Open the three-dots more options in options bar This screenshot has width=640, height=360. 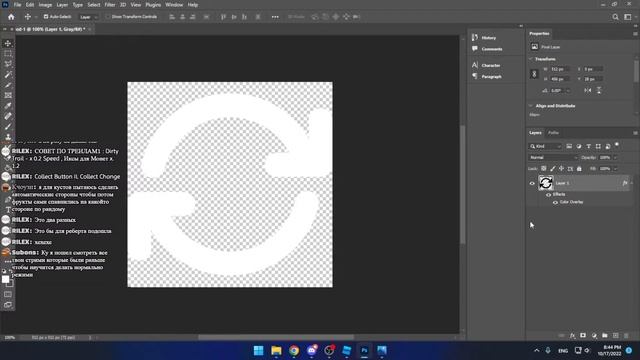pos(275,17)
